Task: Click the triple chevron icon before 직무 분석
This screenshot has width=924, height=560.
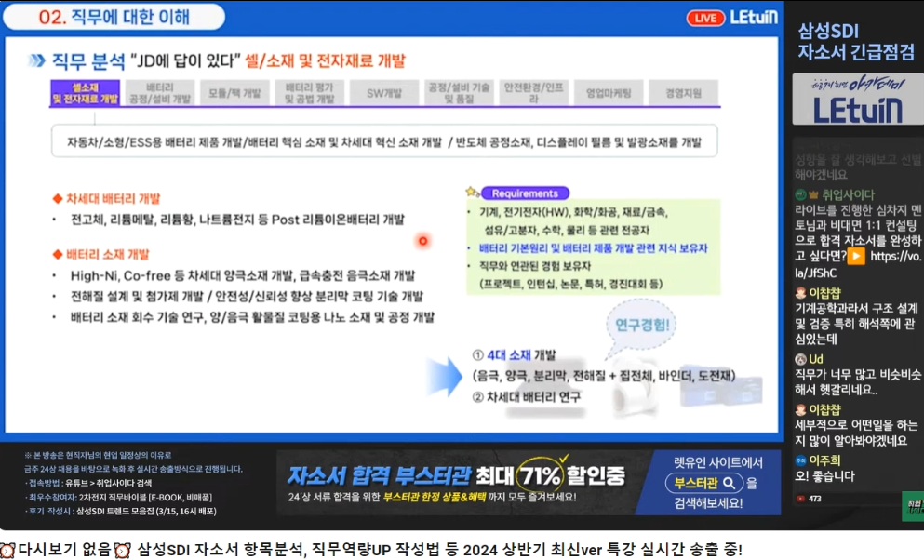Action: pos(36,61)
